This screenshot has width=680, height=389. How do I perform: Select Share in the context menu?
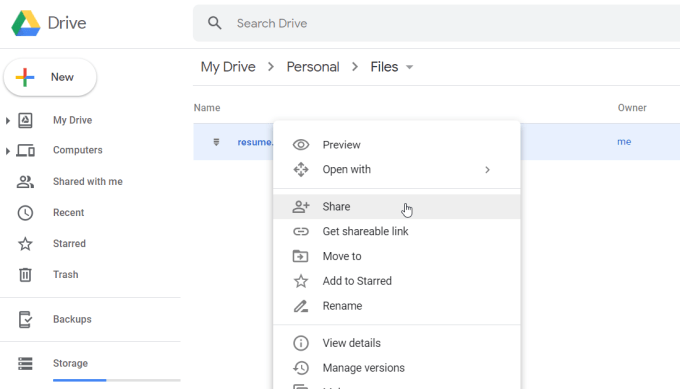point(397,207)
